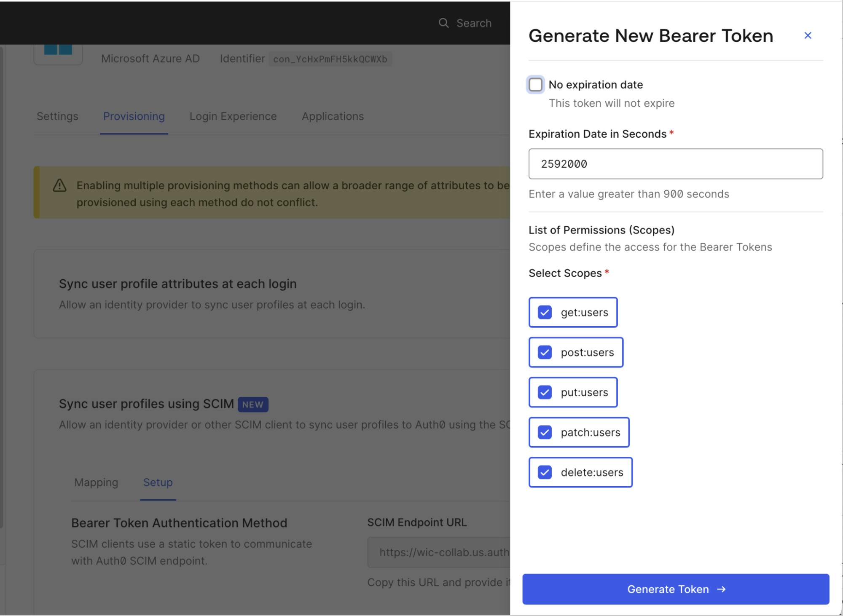Click the con_YcHxPmFH5kkQCWXb identifier badge

coord(329,59)
